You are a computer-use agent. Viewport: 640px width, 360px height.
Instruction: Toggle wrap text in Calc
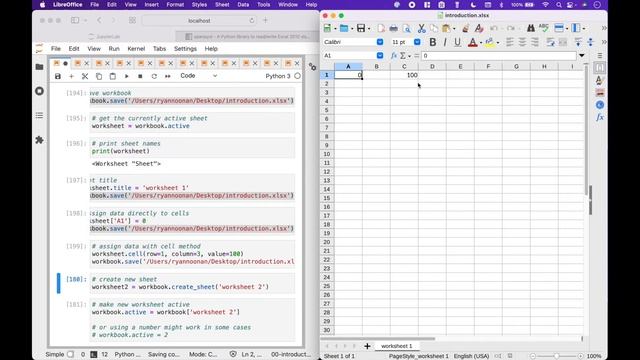point(550,42)
